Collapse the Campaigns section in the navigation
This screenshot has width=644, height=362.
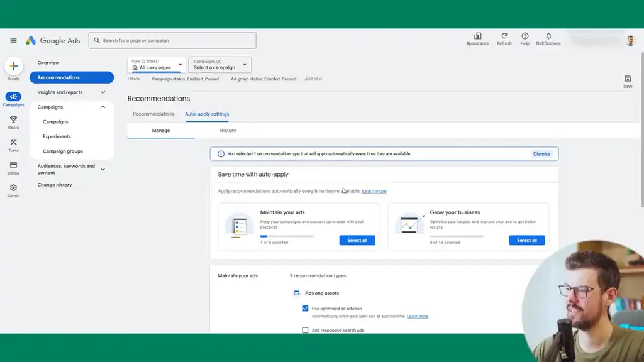coord(103,106)
